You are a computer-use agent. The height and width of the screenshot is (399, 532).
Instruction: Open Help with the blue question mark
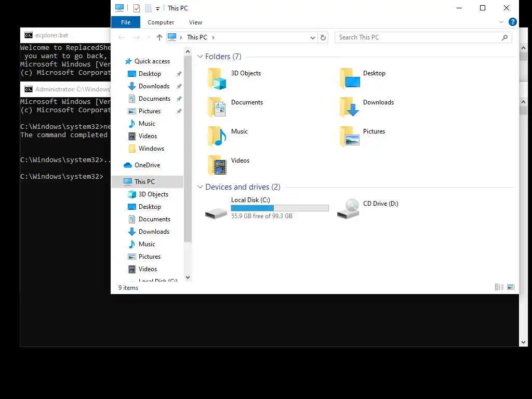(512, 22)
